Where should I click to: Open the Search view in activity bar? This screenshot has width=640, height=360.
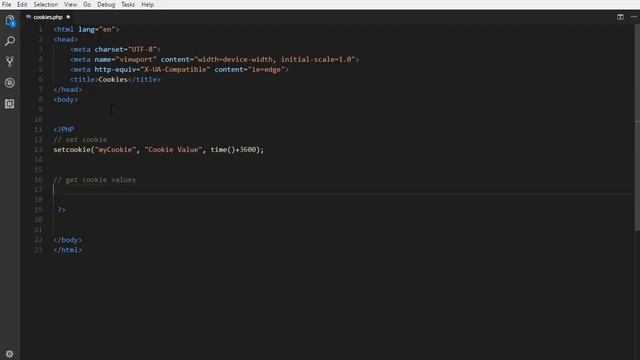[x=10, y=41]
